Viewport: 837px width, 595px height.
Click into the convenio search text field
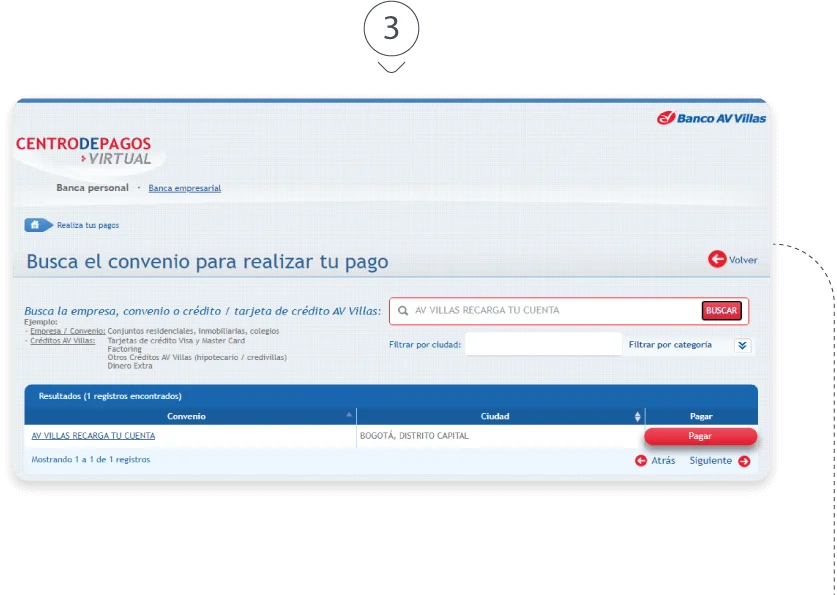555,311
